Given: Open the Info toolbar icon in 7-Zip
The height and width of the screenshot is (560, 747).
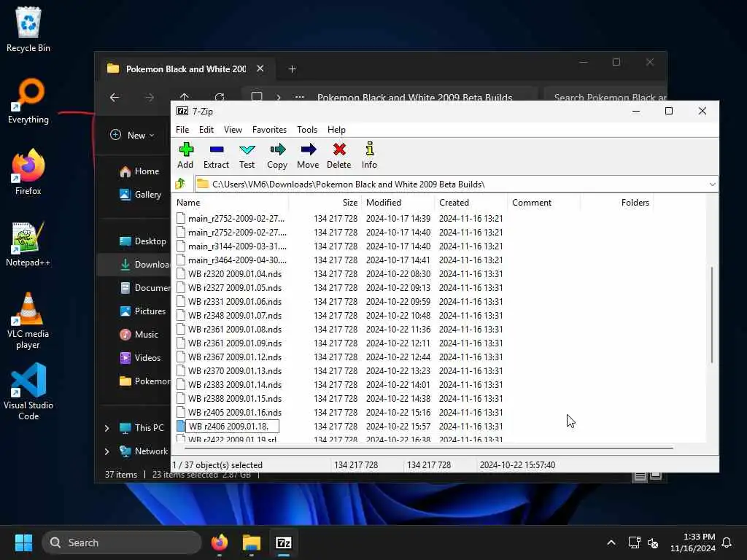Looking at the screenshot, I should click(x=369, y=155).
